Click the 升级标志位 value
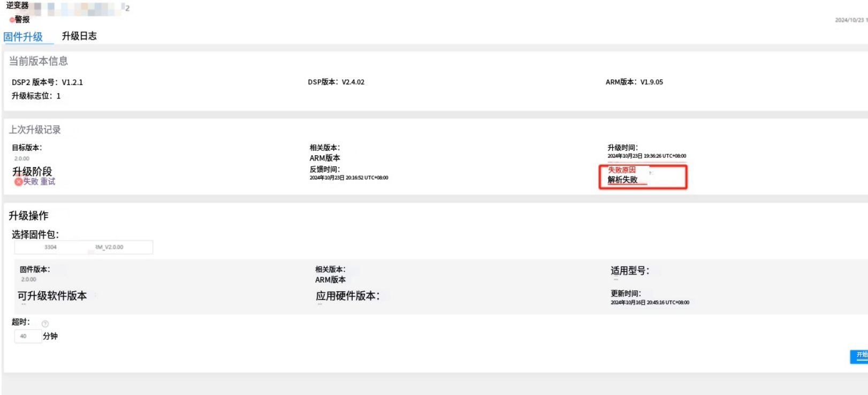The height and width of the screenshot is (395, 868). point(58,96)
